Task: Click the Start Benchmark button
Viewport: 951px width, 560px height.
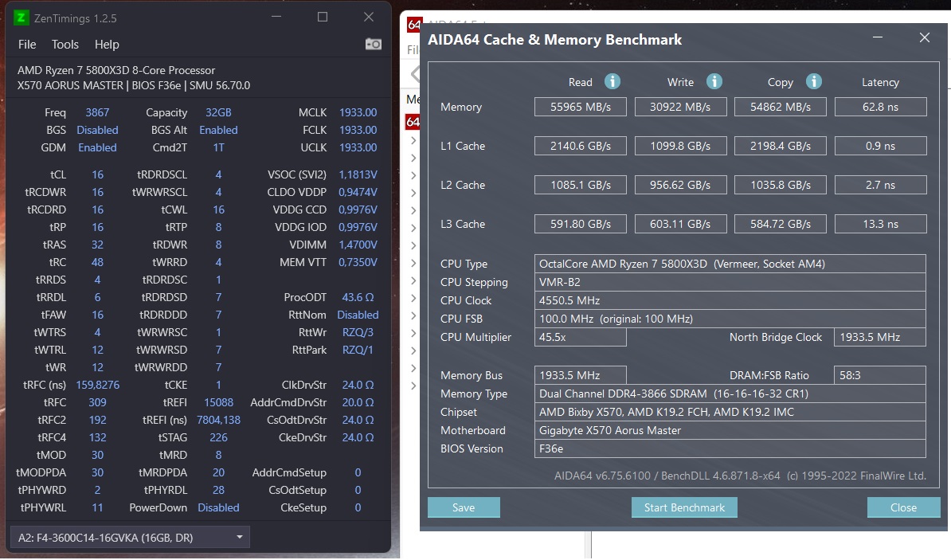Action: (x=684, y=507)
